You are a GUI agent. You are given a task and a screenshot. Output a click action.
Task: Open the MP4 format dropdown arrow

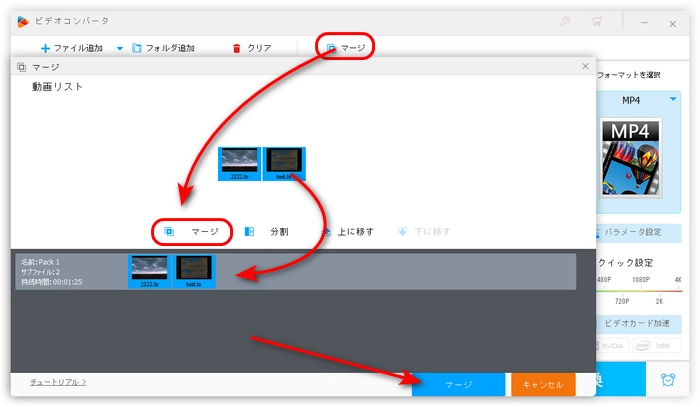click(x=673, y=99)
